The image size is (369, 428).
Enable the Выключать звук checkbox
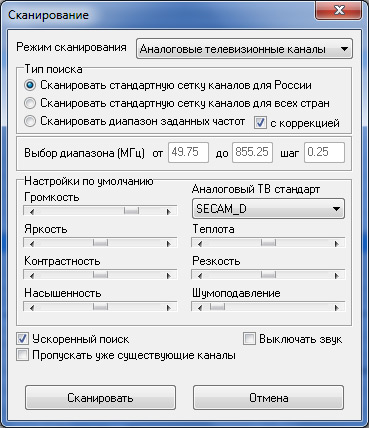coord(249,339)
